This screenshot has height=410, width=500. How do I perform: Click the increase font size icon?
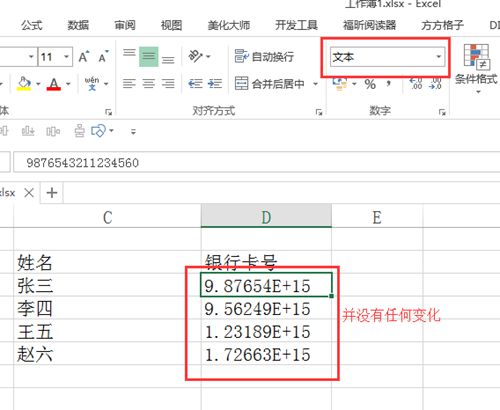(84, 57)
